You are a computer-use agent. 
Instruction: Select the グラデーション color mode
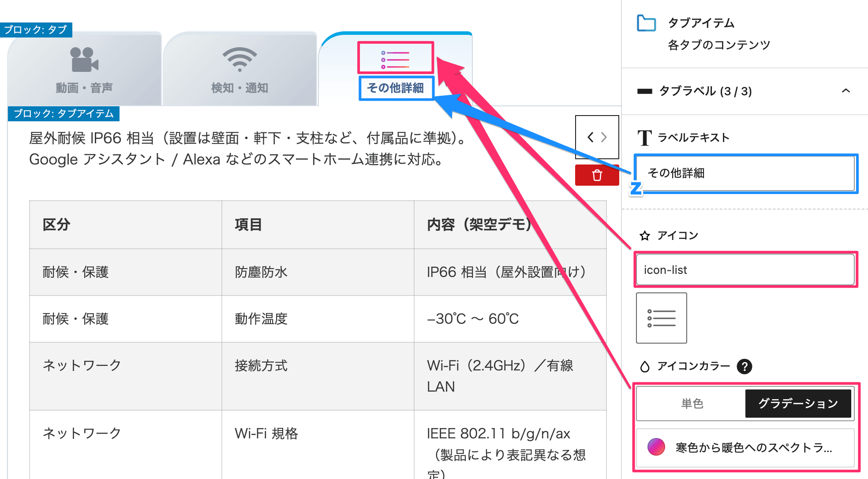click(798, 403)
